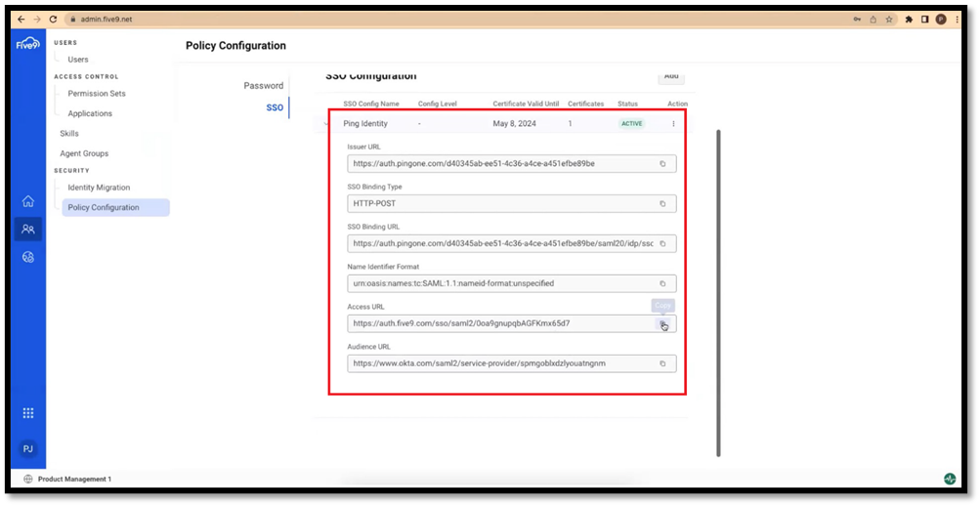The width and height of the screenshot is (980, 506).
Task: Click the globe icon near Product Management 1
Action: click(x=27, y=480)
